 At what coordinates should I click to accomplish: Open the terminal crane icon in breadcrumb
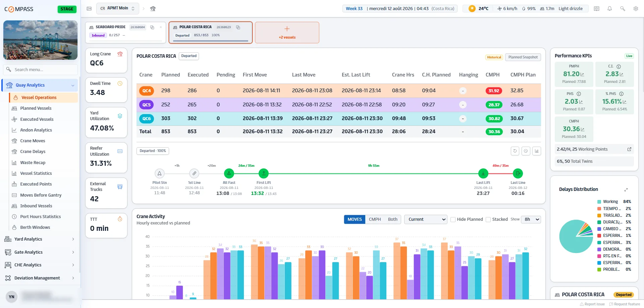153,8
